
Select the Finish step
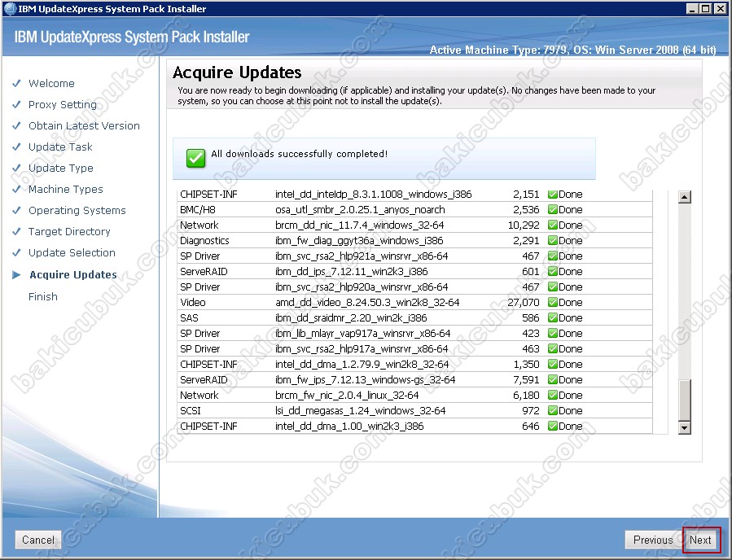(x=43, y=297)
